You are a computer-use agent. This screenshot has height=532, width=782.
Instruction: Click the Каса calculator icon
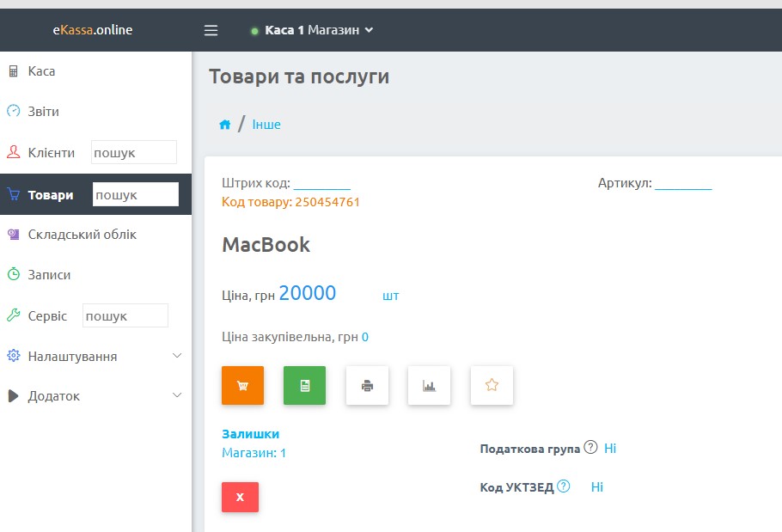click(x=14, y=71)
